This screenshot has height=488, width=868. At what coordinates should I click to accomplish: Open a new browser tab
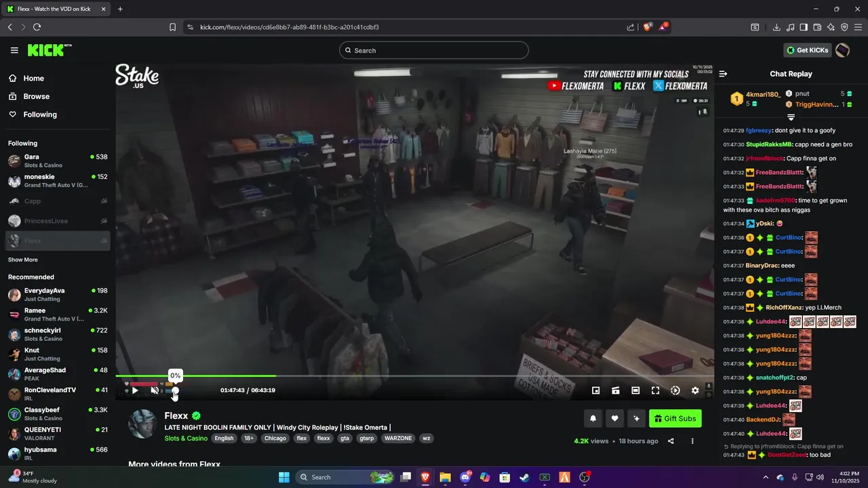coord(120,9)
